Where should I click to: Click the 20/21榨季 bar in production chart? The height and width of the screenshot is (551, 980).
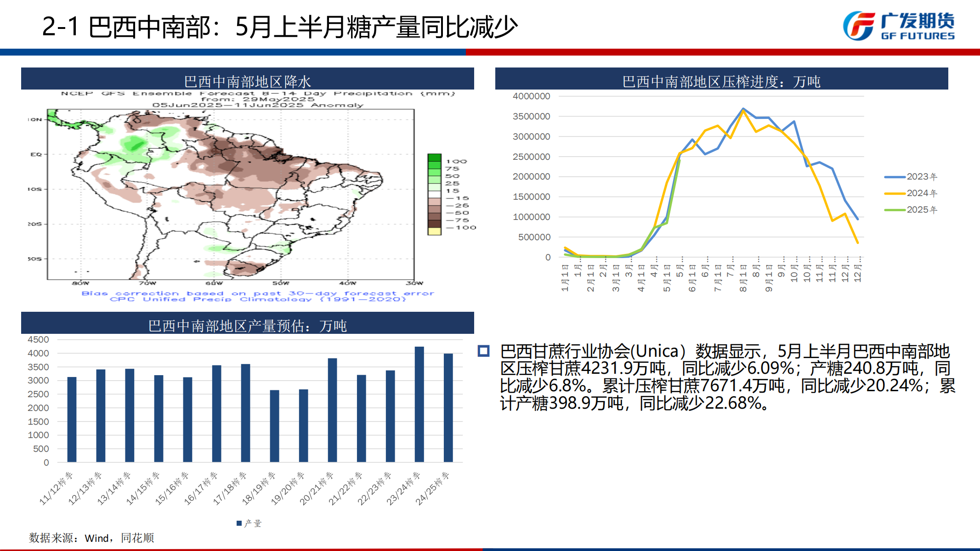pos(332,410)
